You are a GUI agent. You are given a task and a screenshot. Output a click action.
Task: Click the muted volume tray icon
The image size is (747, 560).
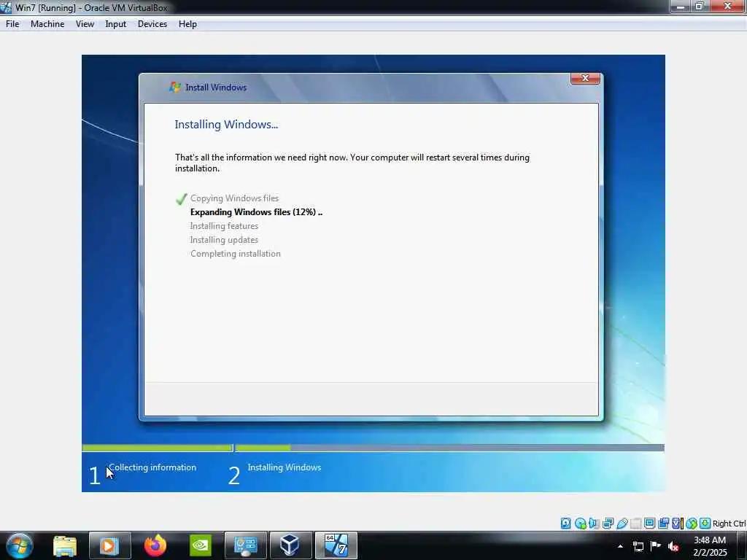[x=673, y=546]
